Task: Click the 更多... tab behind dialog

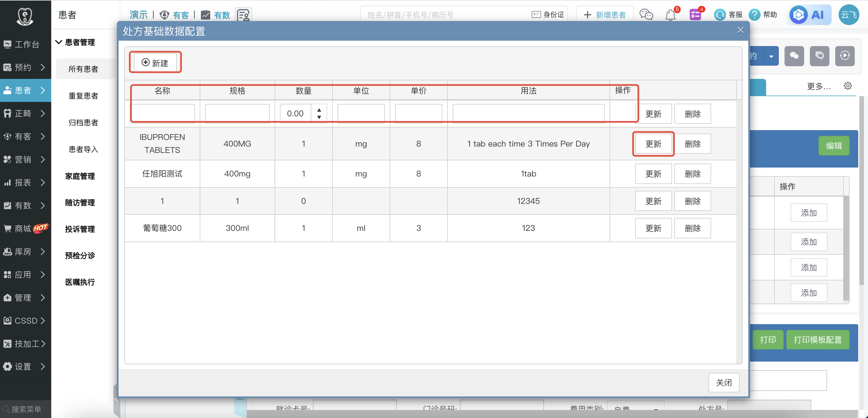Action: 819,87
